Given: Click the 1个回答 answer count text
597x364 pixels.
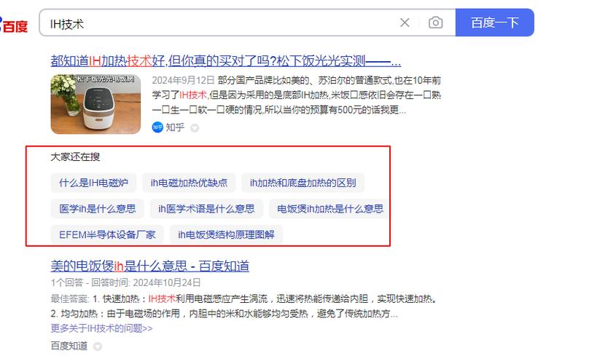Looking at the screenshot, I should (67, 282).
